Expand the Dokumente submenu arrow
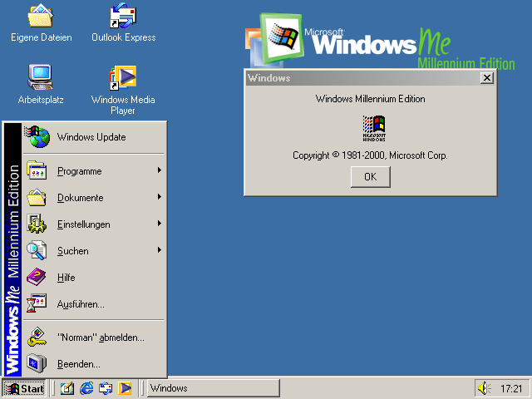 pos(159,198)
